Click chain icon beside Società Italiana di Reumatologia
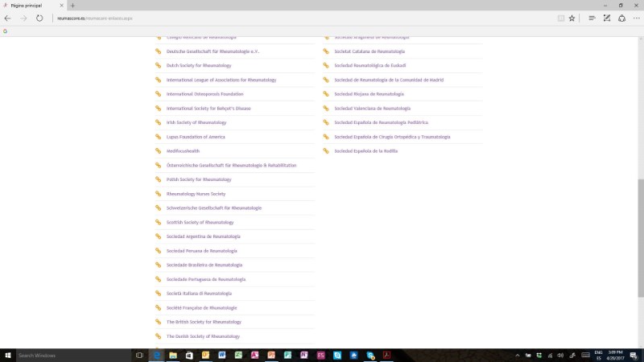Screen dimensions: 644x362 [x=158, y=293]
